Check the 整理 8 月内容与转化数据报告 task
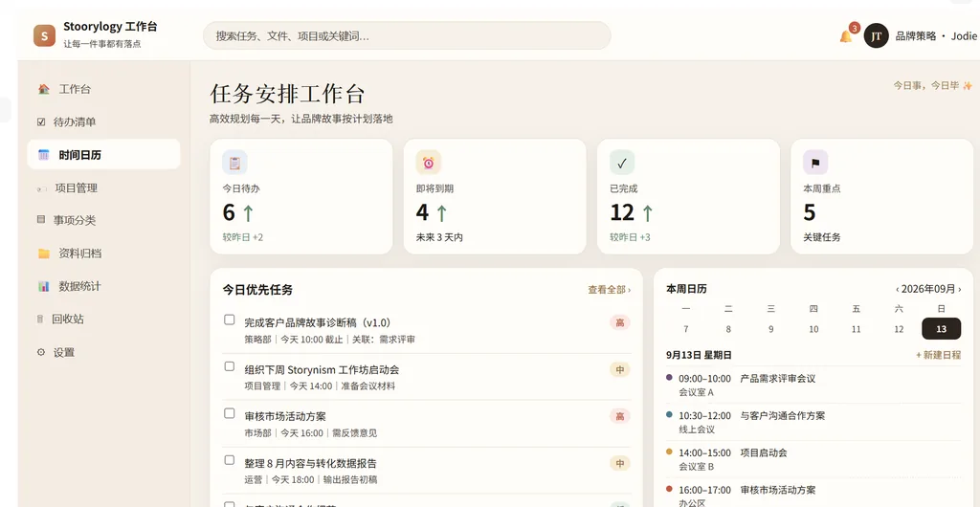 [x=230, y=460]
